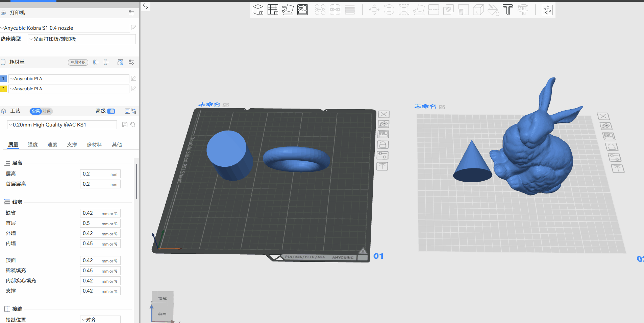Select the Move tool in toolbar
This screenshot has width=644, height=323.
(x=374, y=10)
